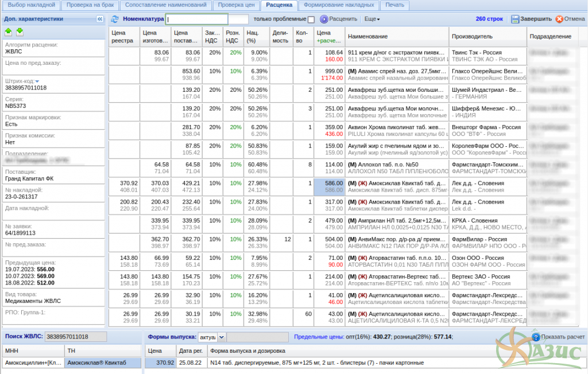Screen dimensions: 588x374
Task: Click the Поставщик value 'Гранд Капитал ФК'
Action: [x=29, y=179]
